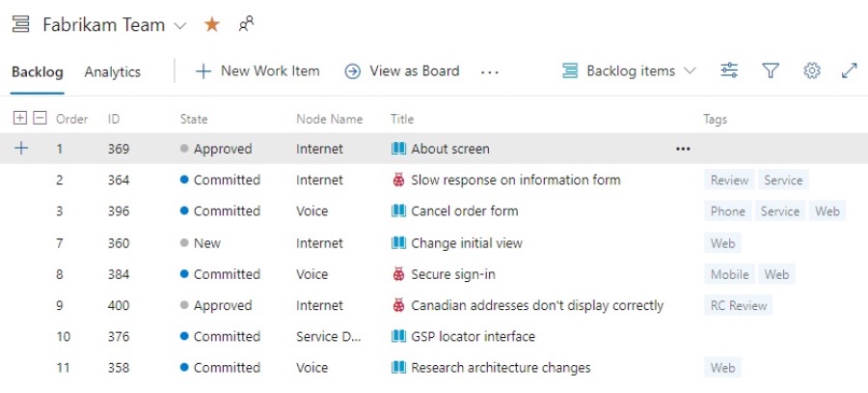Click New Work Item button

[x=258, y=70]
